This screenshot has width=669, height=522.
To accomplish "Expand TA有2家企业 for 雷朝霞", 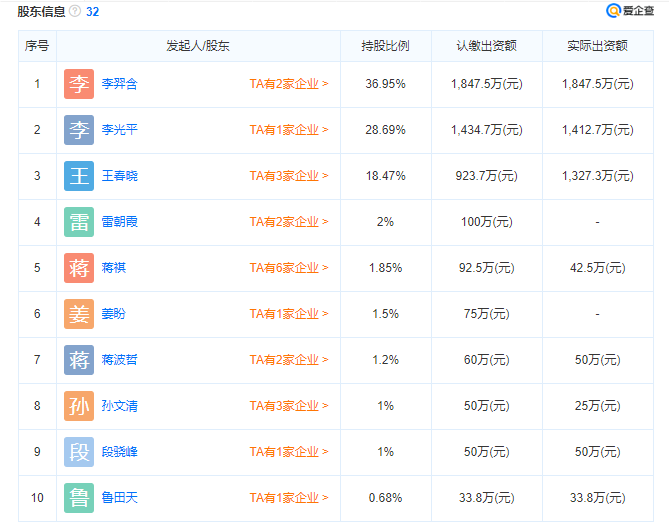I will point(289,222).
